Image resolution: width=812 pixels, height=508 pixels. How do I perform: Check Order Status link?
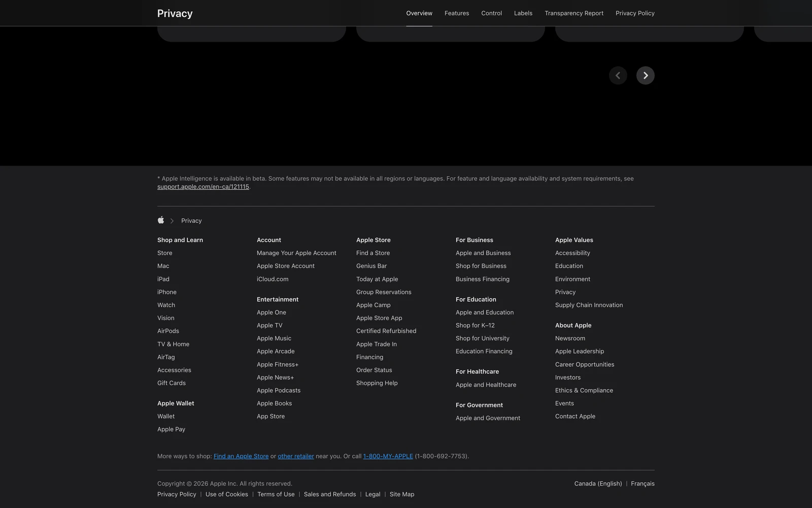pyautogui.click(x=374, y=370)
